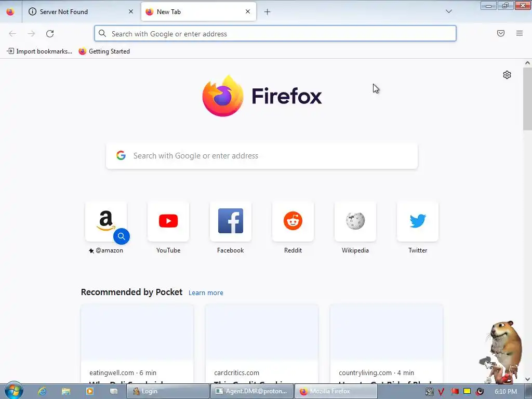Open the Save to Pocket button
Viewport: 532px width, 399px height.
(x=500, y=33)
